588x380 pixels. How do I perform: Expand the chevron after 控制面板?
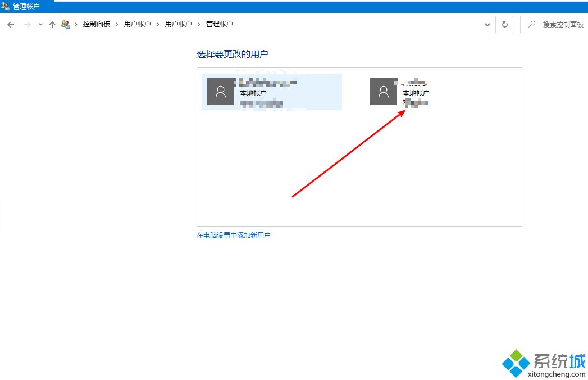(117, 24)
